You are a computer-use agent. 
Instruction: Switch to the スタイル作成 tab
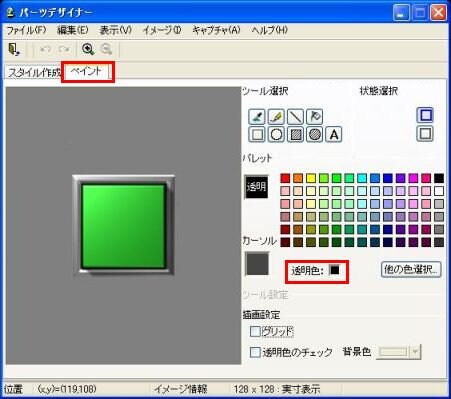(33, 72)
